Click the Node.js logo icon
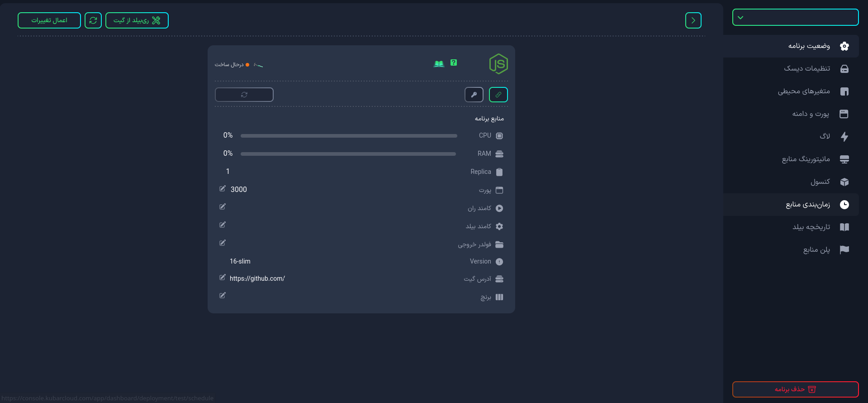 tap(498, 64)
